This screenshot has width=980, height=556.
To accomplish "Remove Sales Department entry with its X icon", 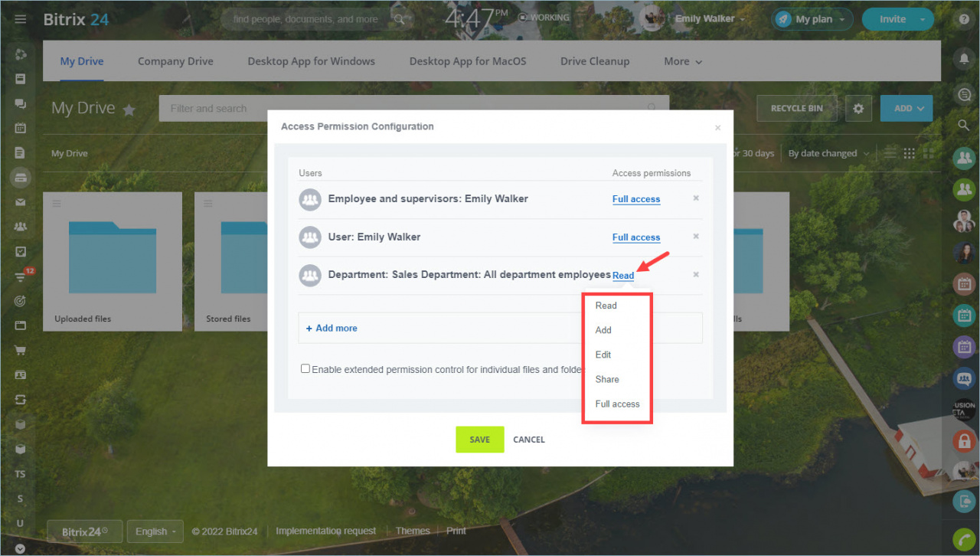I will (696, 274).
